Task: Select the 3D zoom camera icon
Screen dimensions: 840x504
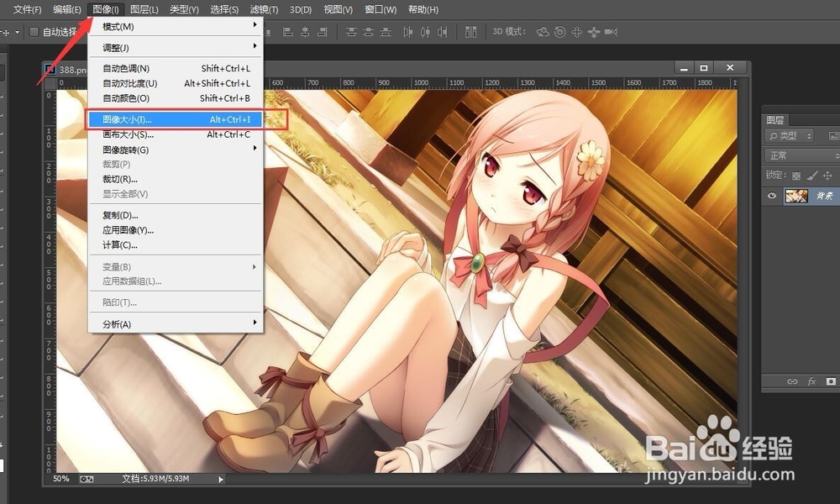Action: tap(612, 32)
